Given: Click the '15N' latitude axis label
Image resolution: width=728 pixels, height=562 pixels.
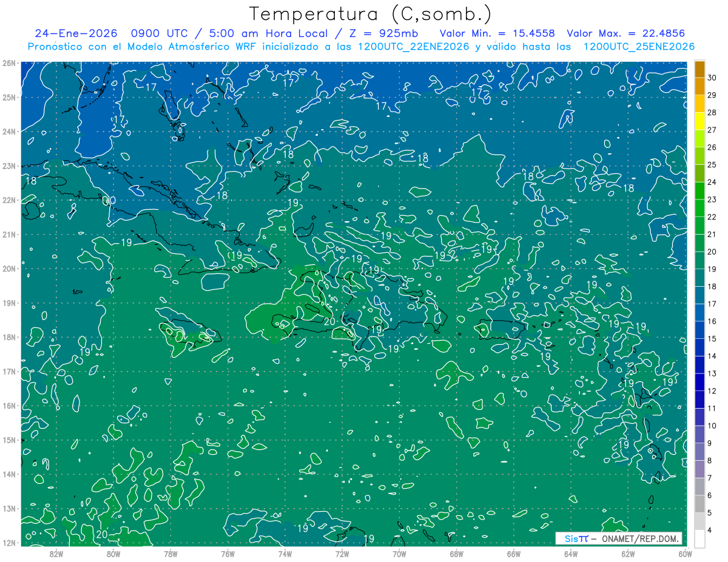Looking at the screenshot, I should (x=9, y=440).
